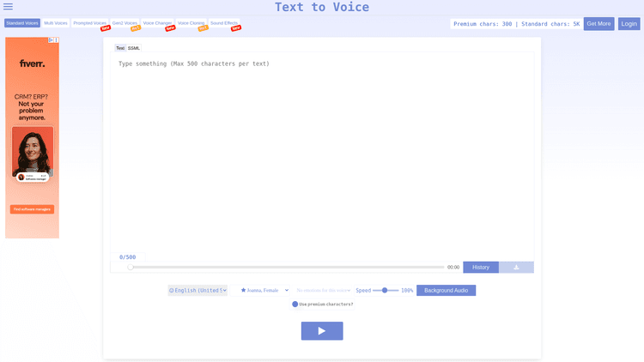Click the 0/500 character counter
The image size is (644, 362).
click(x=127, y=257)
